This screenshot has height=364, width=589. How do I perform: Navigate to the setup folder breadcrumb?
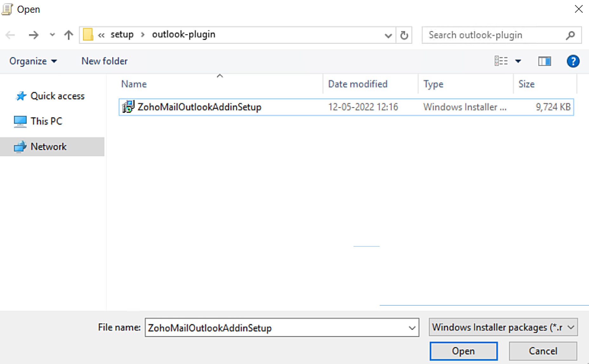(122, 35)
